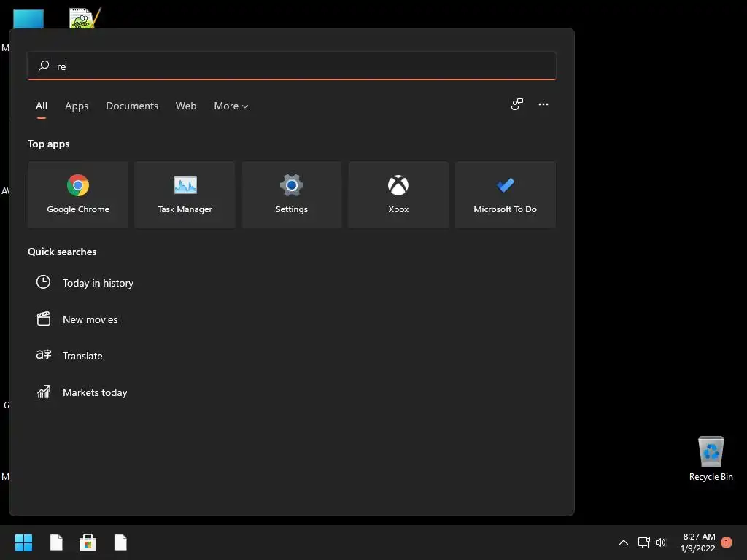The image size is (747, 560).
Task: Switch to the All search tab
Action: pos(42,106)
